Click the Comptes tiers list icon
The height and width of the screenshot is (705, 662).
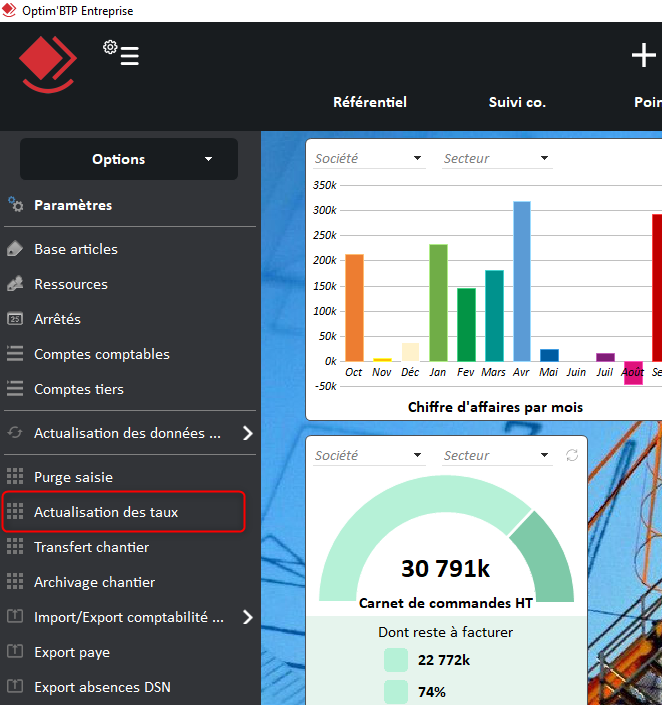[15, 389]
